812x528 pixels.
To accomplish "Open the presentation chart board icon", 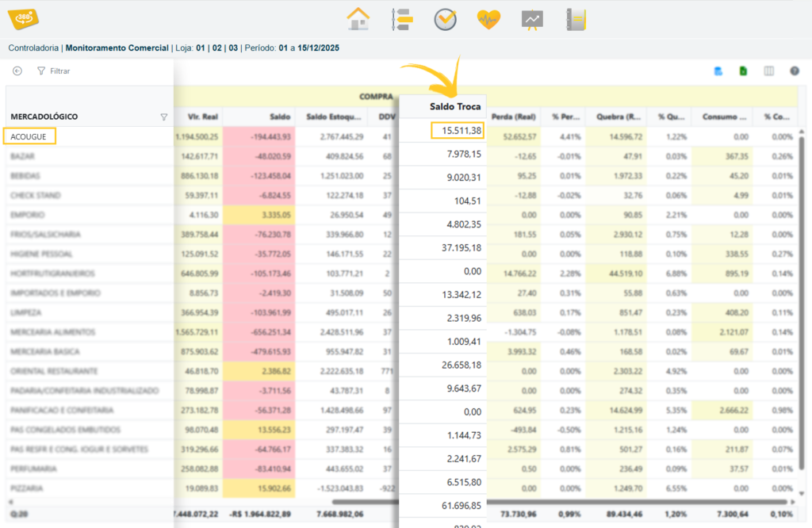I will 531,19.
